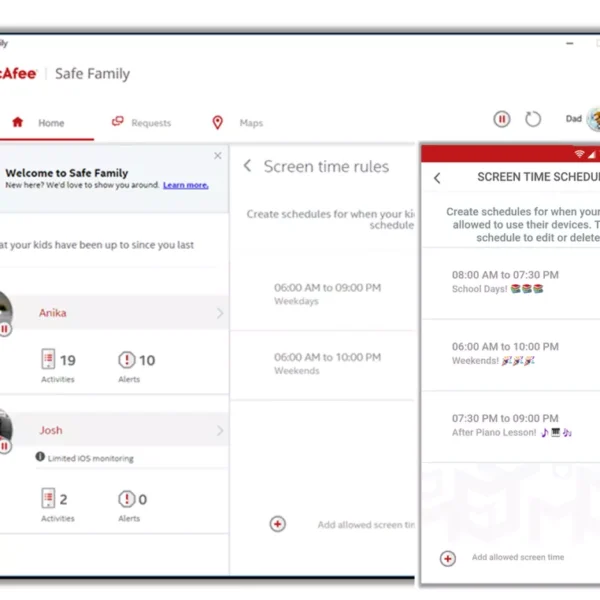Click the refresh icon near Dad
This screenshot has height=600, width=600.
pos(533,120)
